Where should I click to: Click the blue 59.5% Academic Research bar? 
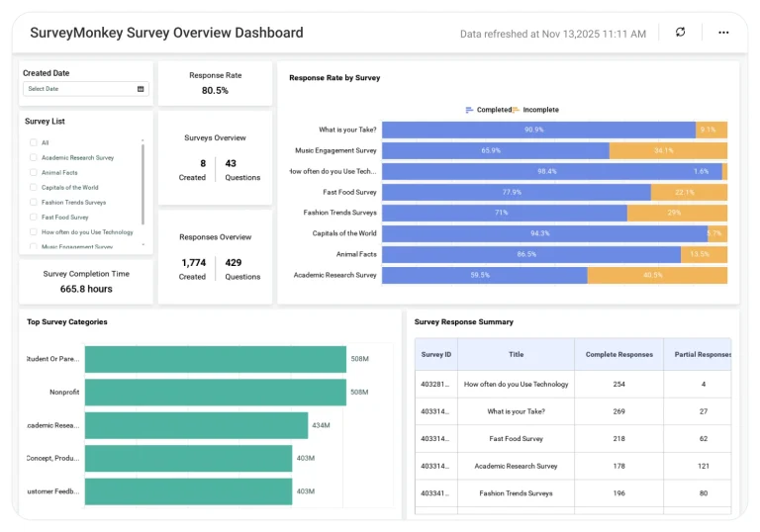click(x=485, y=275)
